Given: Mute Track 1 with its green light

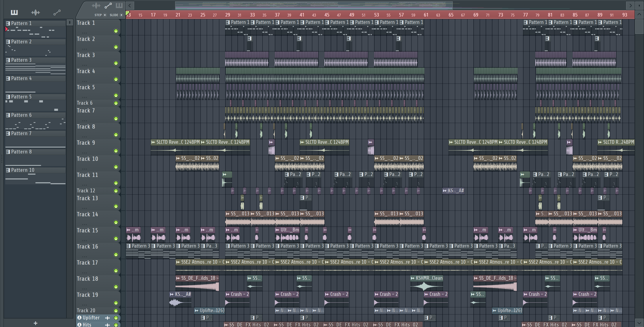Looking at the screenshot, I should click(x=116, y=31).
